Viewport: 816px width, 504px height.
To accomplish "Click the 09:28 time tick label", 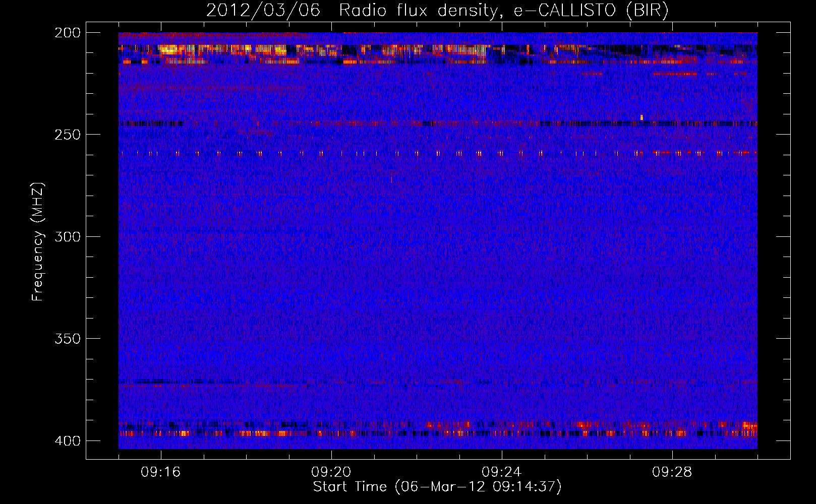I will coord(672,472).
